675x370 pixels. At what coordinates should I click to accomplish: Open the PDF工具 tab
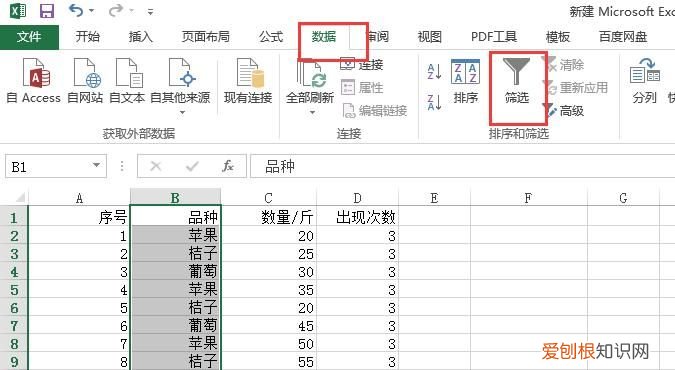pyautogui.click(x=494, y=37)
